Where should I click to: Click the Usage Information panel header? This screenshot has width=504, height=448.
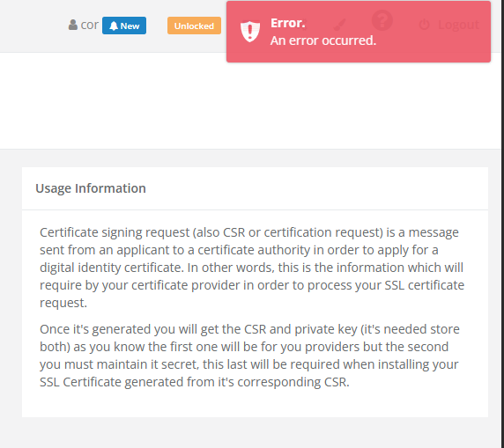[x=255, y=188]
